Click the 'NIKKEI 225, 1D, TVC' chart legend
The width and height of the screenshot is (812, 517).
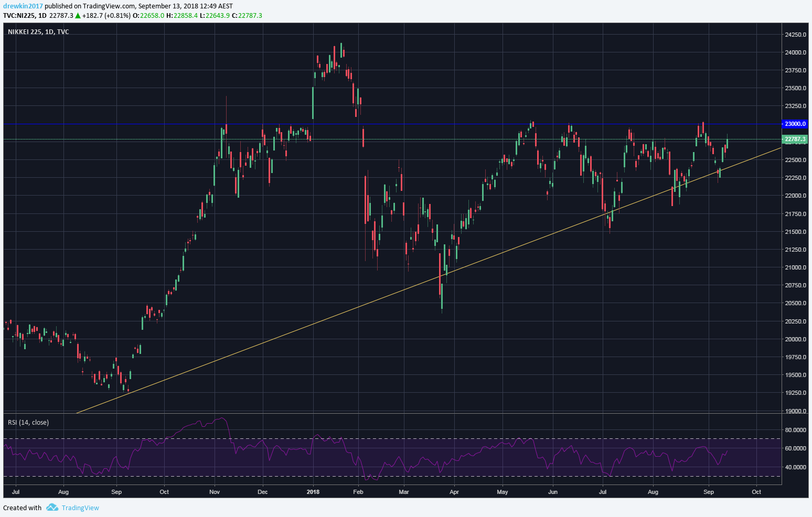(x=38, y=32)
